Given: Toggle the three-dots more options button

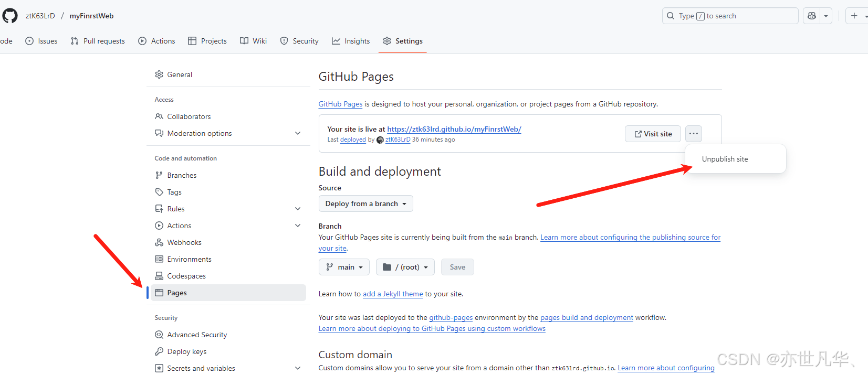Looking at the screenshot, I should click(x=694, y=134).
